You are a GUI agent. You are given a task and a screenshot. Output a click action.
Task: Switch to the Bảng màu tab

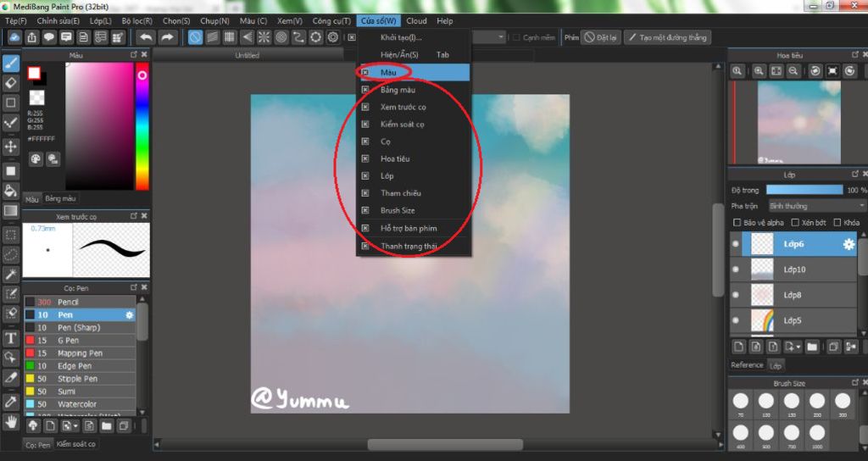[60, 198]
